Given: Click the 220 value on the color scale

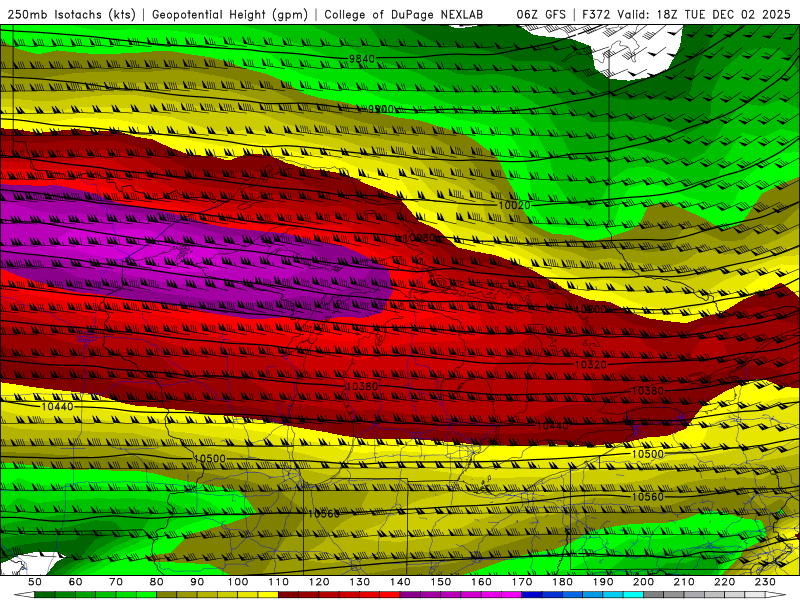Looking at the screenshot, I should (724, 582).
